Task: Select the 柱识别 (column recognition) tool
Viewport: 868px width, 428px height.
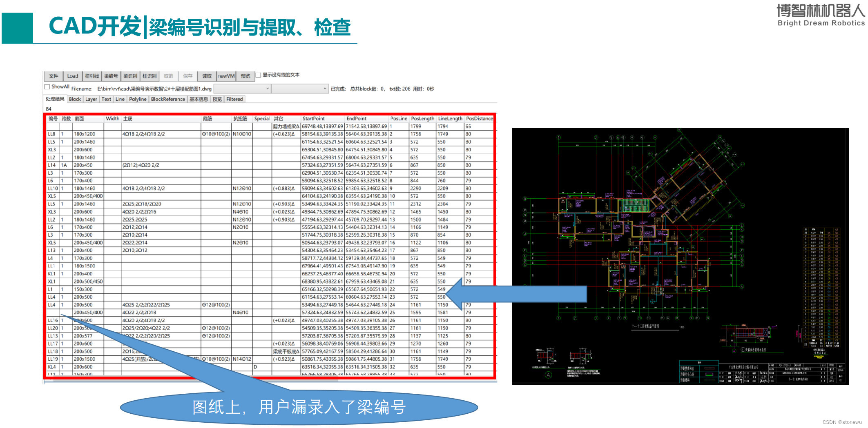Action: tap(150, 76)
